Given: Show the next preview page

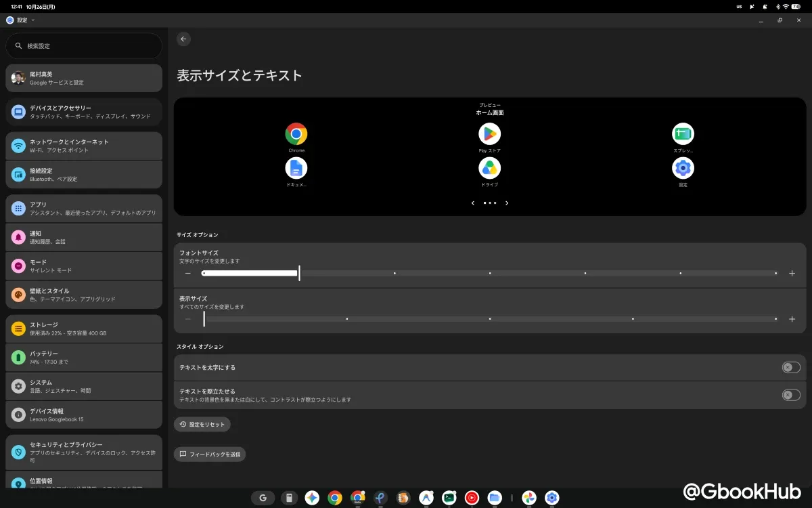Looking at the screenshot, I should click(x=507, y=203).
